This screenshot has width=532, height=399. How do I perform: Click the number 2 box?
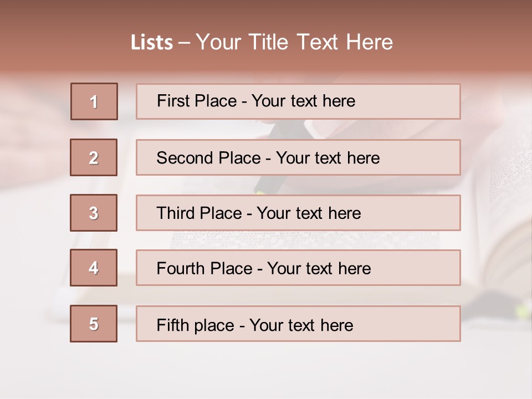pyautogui.click(x=94, y=157)
